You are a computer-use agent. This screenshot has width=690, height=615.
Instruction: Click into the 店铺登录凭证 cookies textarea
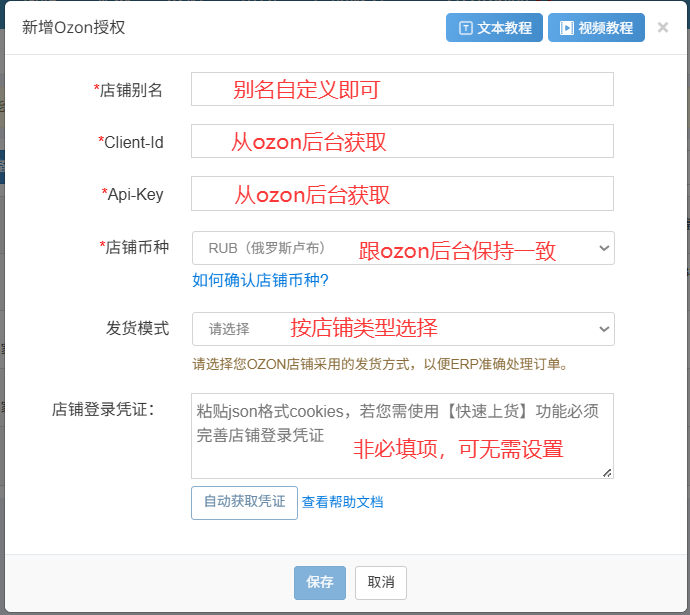tap(402, 436)
